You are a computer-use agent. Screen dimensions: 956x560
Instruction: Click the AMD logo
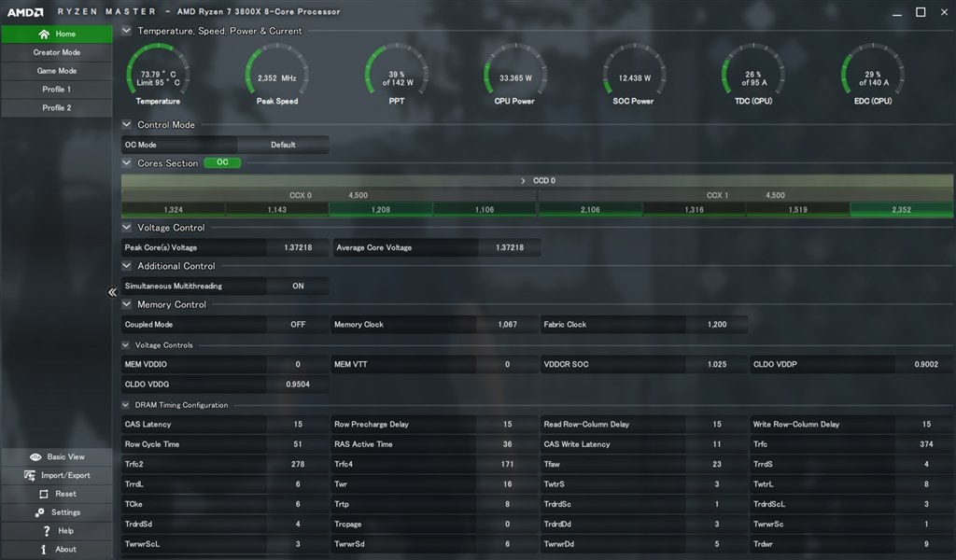point(25,11)
